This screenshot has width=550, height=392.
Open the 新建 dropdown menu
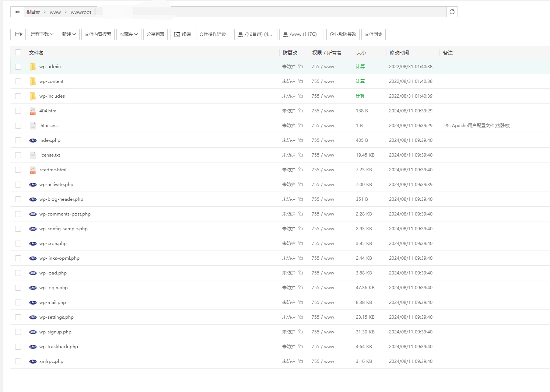click(69, 34)
